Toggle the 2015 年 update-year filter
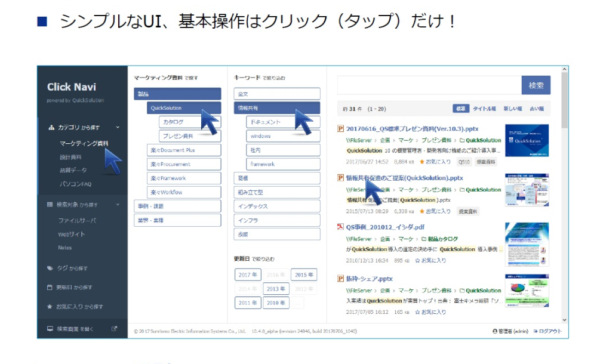Screen dimensions: 597x364 (x=304, y=274)
